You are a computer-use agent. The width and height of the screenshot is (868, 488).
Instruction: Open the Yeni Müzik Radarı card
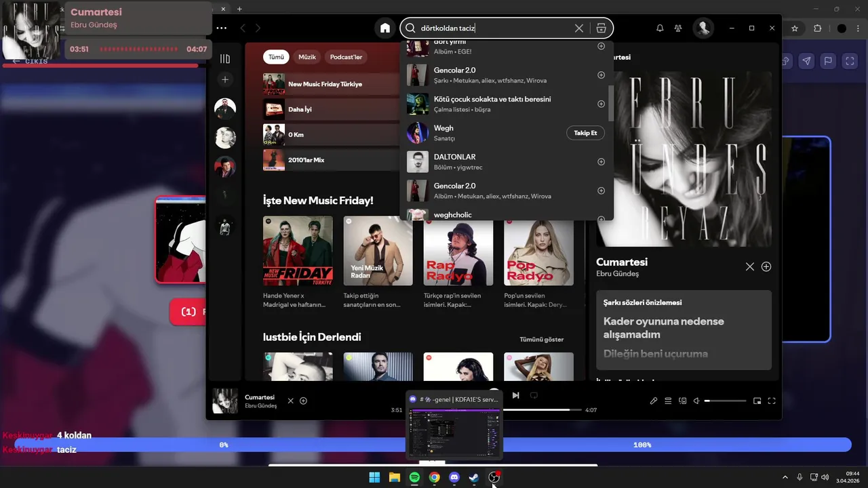click(x=378, y=263)
